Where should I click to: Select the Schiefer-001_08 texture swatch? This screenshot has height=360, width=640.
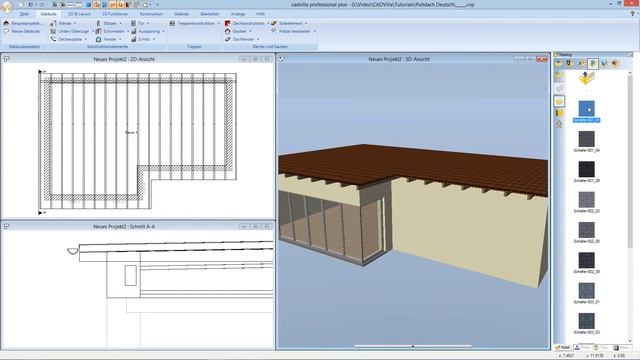tap(587, 169)
